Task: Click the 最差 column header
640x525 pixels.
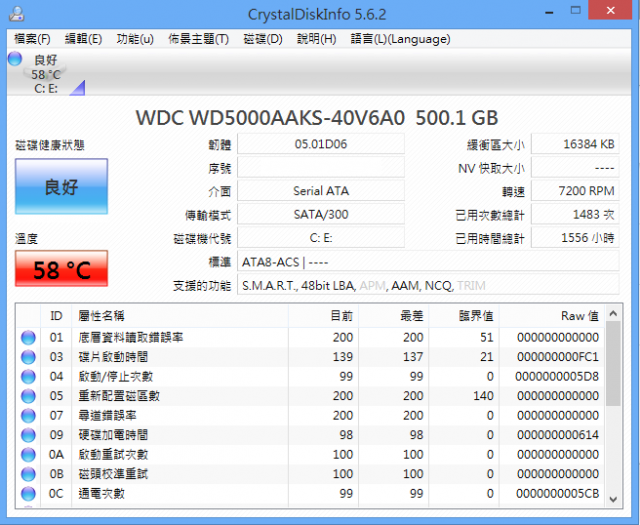Action: tap(394, 316)
